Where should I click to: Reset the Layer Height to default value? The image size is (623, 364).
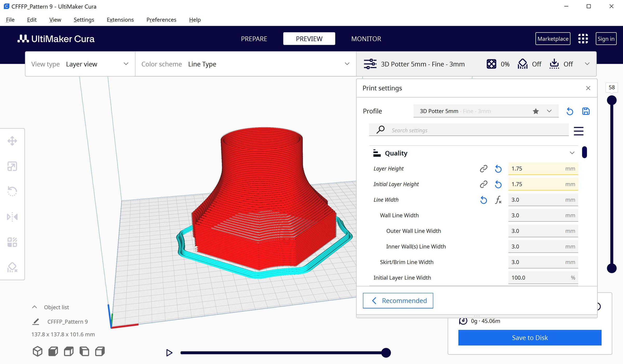point(498,168)
